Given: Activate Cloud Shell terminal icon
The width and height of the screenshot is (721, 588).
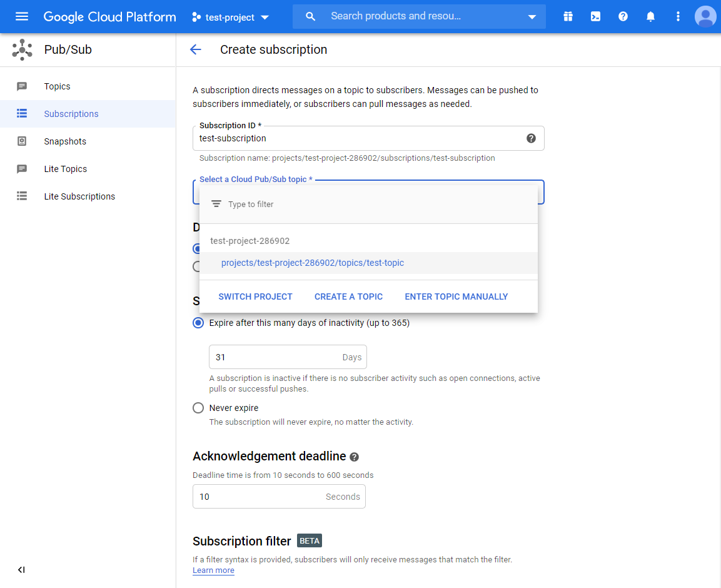Looking at the screenshot, I should click(x=595, y=16).
